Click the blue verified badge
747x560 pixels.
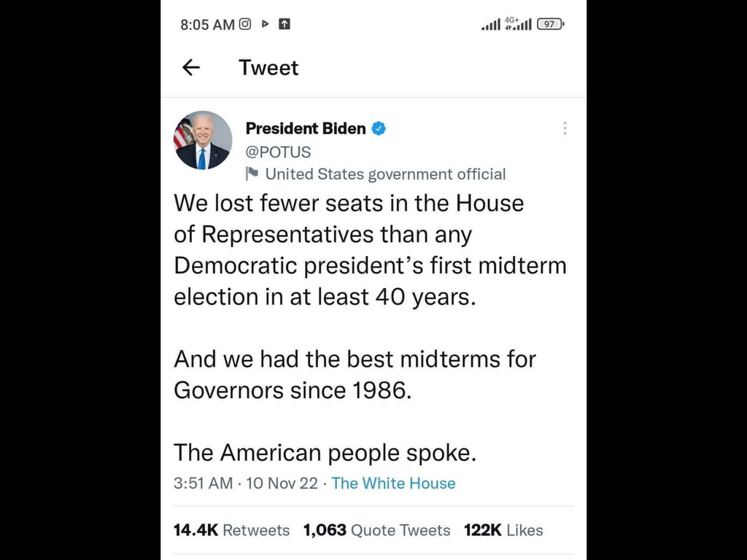[379, 128]
